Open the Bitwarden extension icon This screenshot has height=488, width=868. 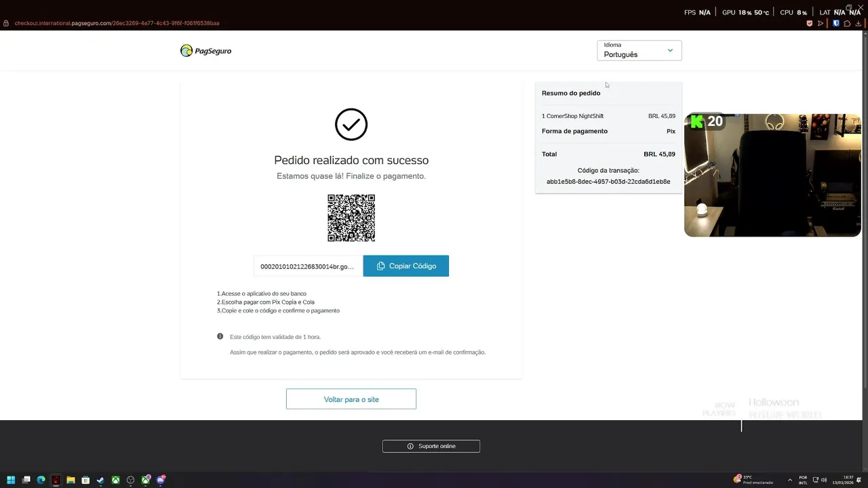click(x=836, y=23)
